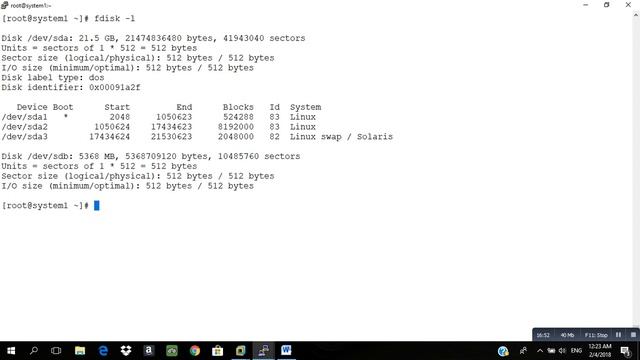Image resolution: width=640 pixels, height=360 pixels.
Task: Click the help globe tray icon
Action: click(503, 351)
